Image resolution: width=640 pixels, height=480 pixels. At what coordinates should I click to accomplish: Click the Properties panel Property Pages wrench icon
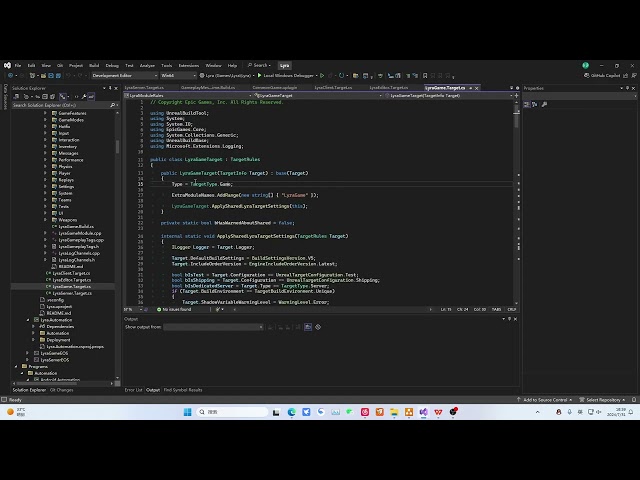(x=544, y=104)
